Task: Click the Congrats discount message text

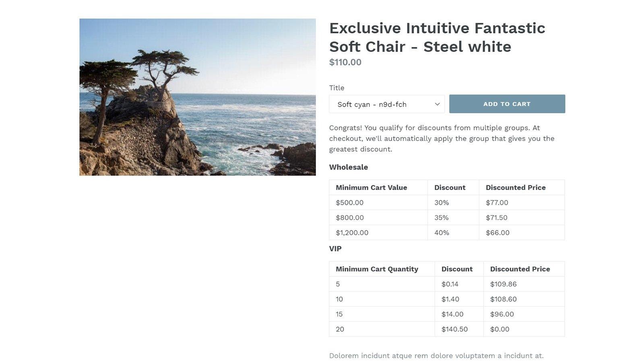Action: coord(442,138)
